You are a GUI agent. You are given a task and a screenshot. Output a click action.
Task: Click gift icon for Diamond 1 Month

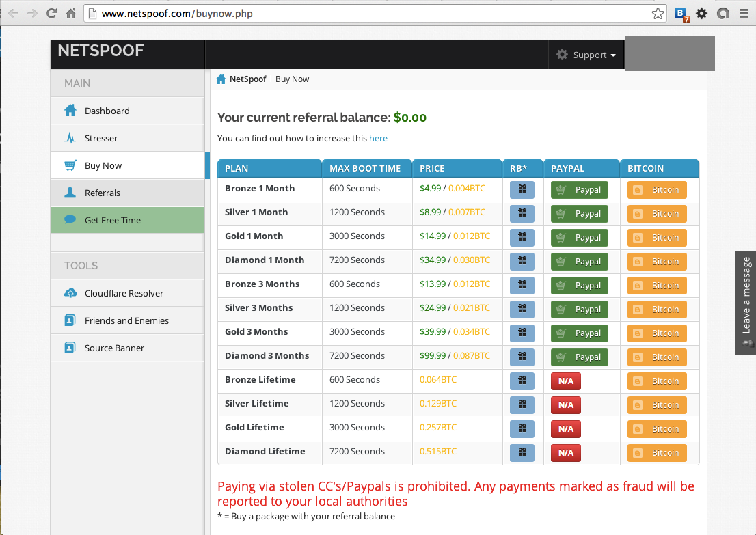click(522, 261)
